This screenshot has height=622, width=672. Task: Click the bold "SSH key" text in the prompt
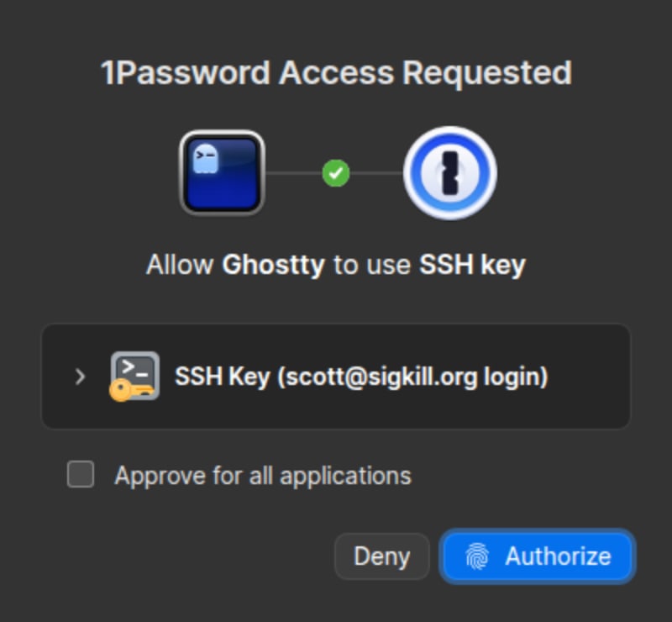472,266
